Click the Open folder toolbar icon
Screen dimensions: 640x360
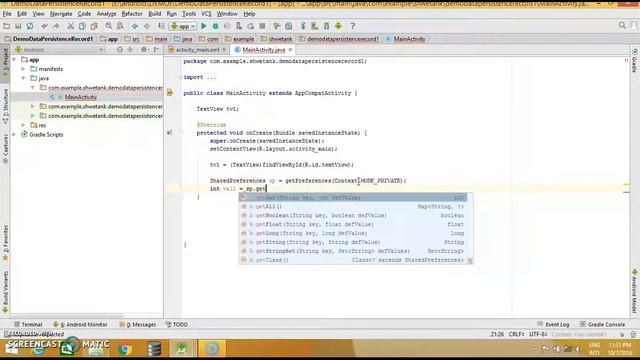point(7,26)
